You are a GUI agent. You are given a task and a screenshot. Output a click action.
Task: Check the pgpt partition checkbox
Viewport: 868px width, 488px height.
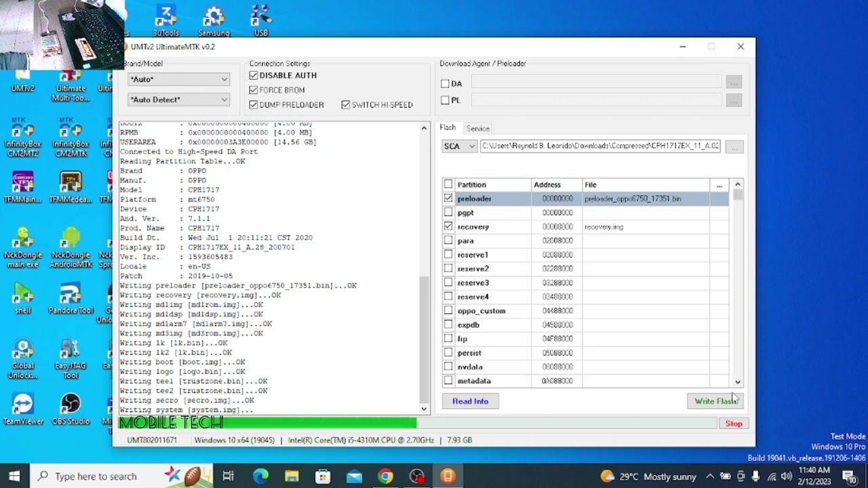[x=448, y=213]
